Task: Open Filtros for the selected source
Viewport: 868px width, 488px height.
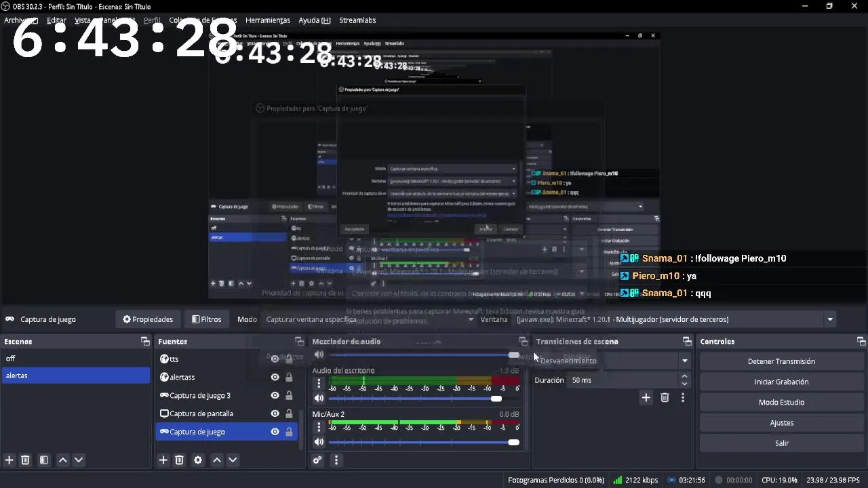Action: [x=207, y=319]
